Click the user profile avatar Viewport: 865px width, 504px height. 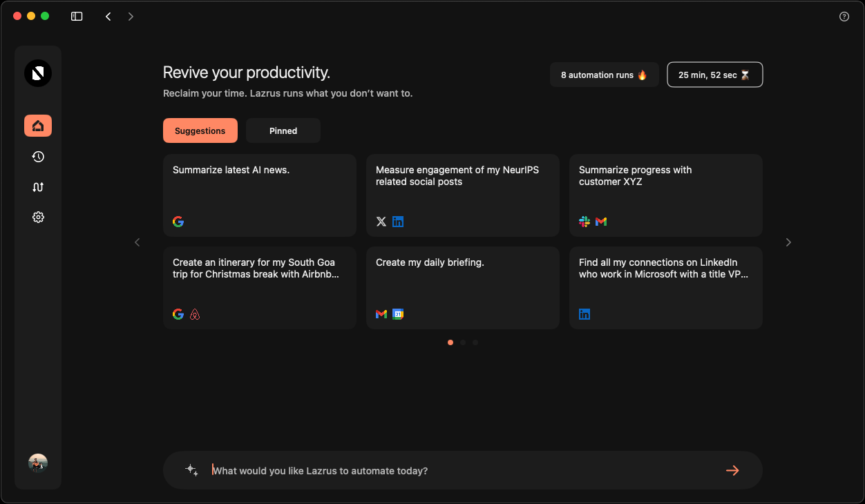click(x=38, y=463)
